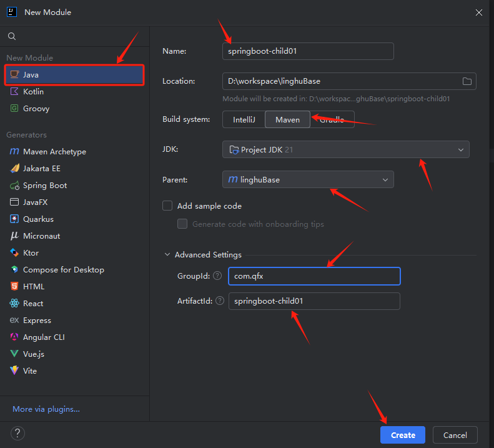Select the Quarkus generator icon
Viewport: 494px width, 448px height.
tap(14, 219)
